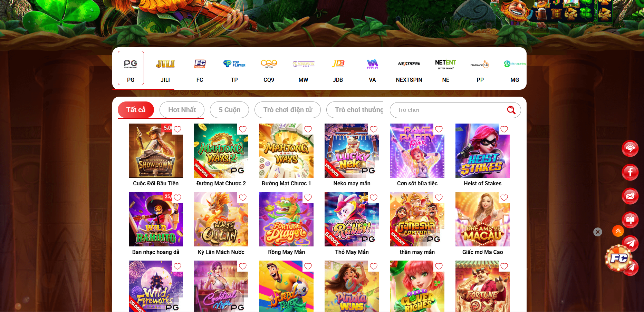The image size is (644, 312).
Task: Launch Fortune Dragon thumbnail
Action: (286, 219)
